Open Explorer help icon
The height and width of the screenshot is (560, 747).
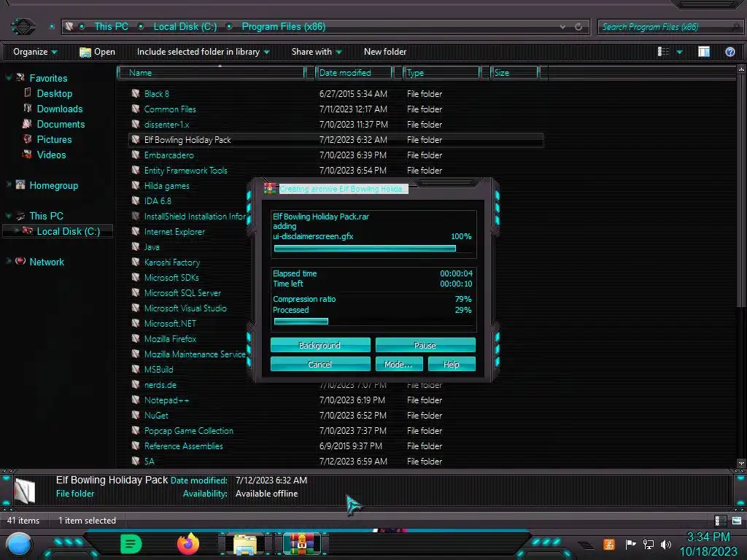[729, 52]
